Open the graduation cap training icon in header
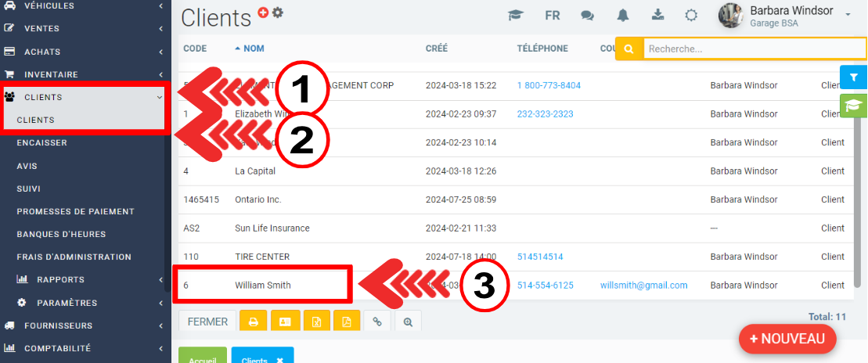The image size is (868, 363). (x=515, y=16)
